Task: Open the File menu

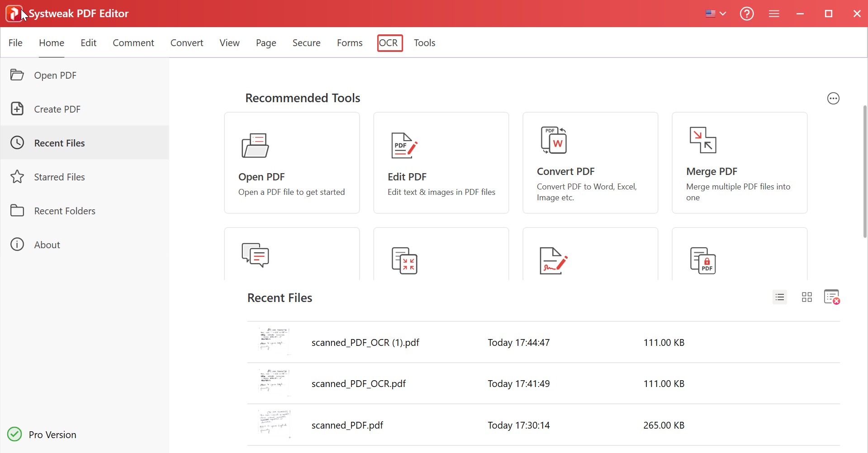Action: tap(15, 42)
